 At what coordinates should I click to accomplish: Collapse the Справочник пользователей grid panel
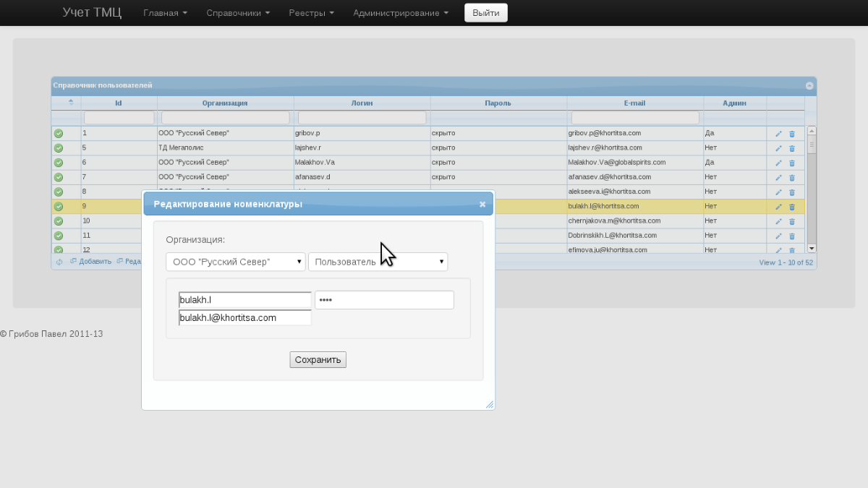[809, 85]
